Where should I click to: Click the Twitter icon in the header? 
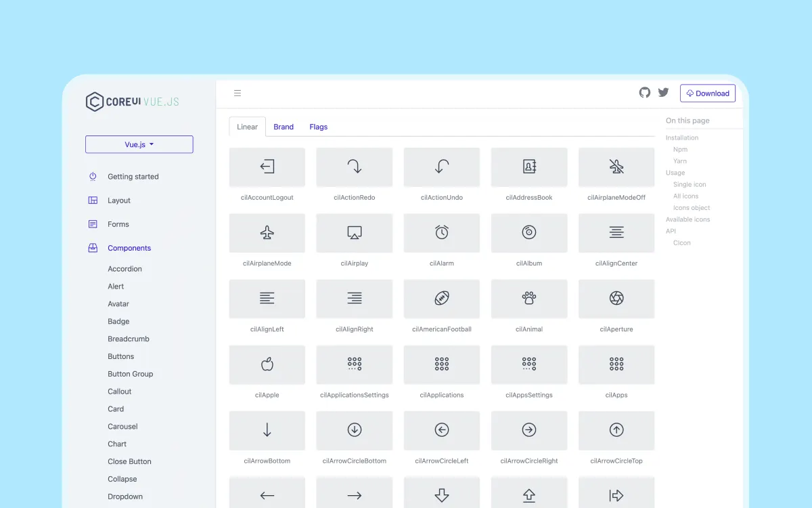pyautogui.click(x=663, y=93)
